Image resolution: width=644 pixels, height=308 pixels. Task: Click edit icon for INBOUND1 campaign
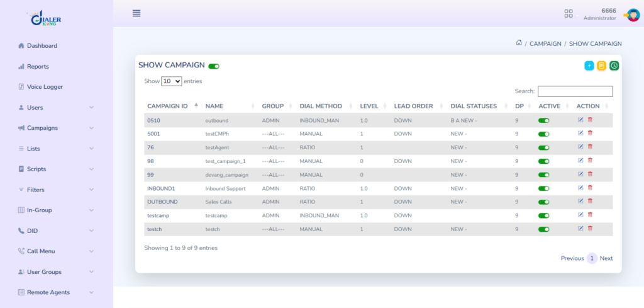[x=580, y=188]
